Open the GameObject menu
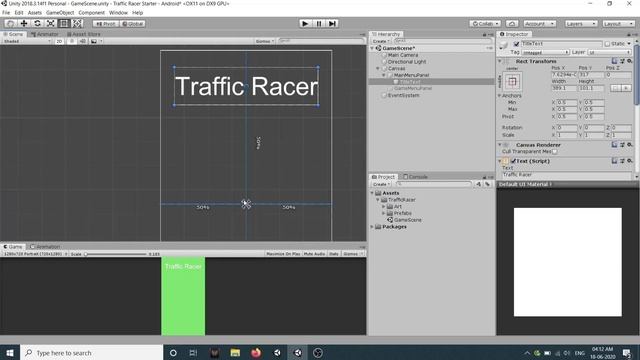This screenshot has width=640, height=360. (x=60, y=13)
